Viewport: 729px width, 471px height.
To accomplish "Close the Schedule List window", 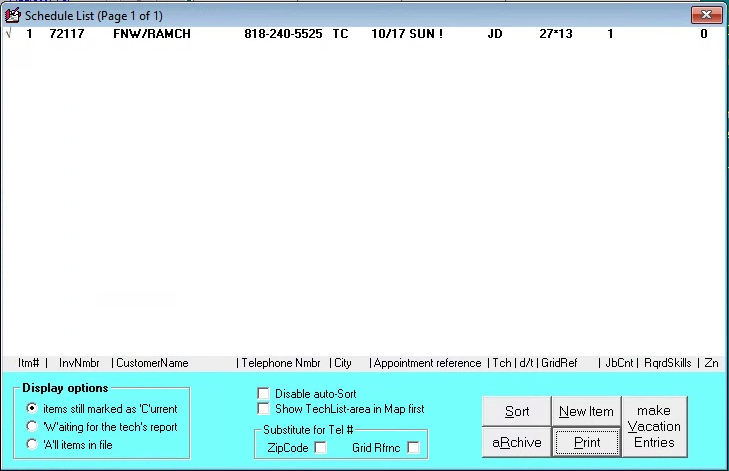I will pyautogui.click(x=706, y=15).
